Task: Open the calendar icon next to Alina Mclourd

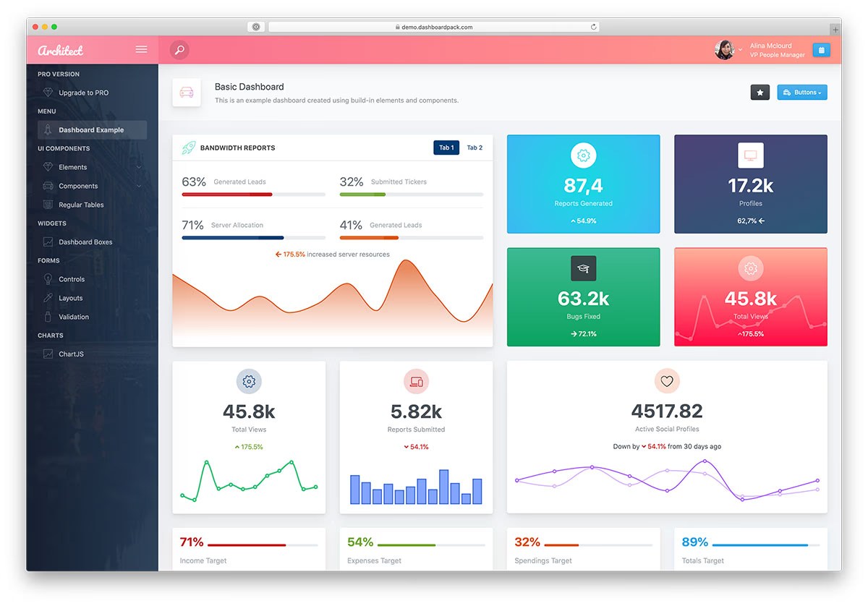Action: pyautogui.click(x=821, y=50)
